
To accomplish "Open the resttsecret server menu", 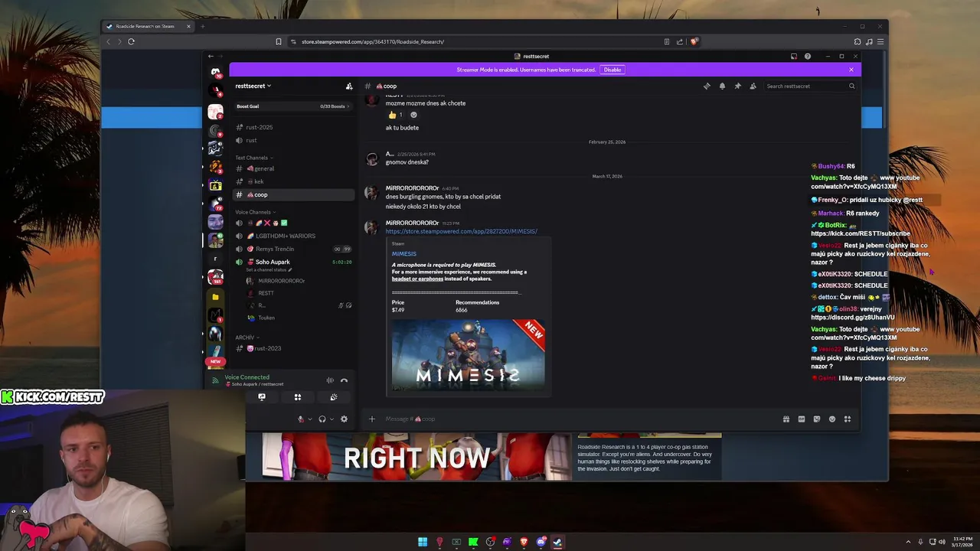I will (253, 86).
